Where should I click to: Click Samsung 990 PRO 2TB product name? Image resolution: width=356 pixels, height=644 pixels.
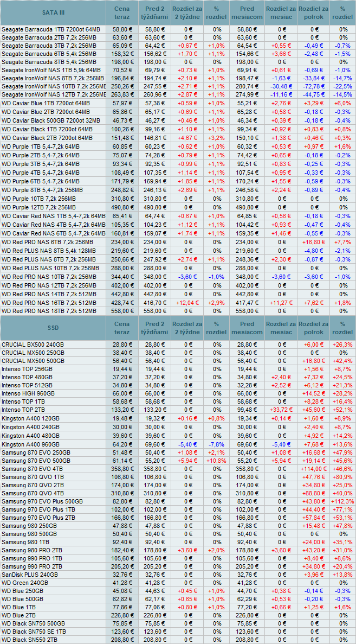(32, 566)
